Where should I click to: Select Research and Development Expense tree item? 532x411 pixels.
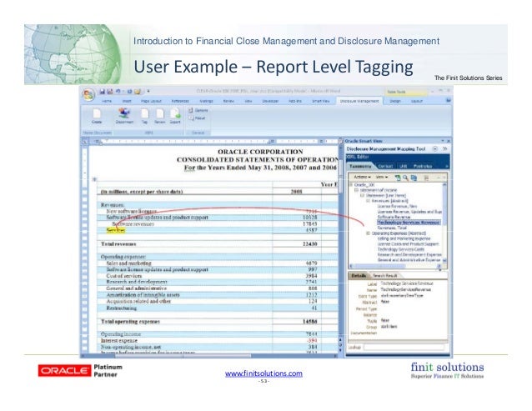click(409, 254)
